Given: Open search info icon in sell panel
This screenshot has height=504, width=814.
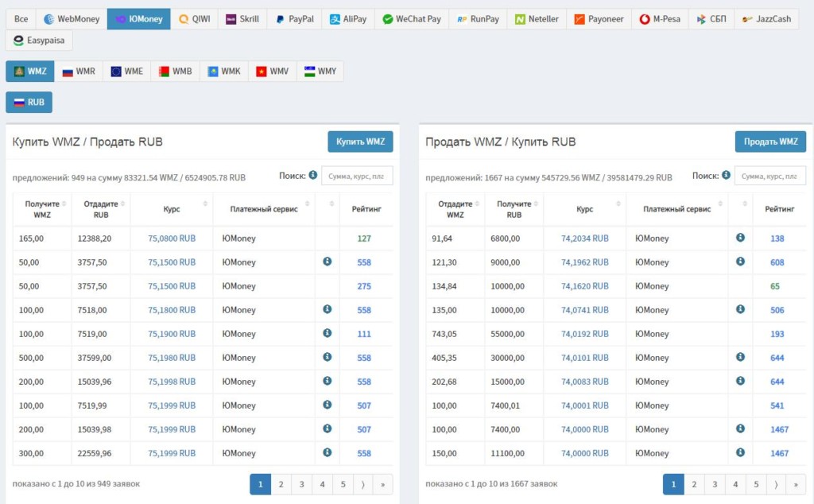Looking at the screenshot, I should tap(726, 175).
